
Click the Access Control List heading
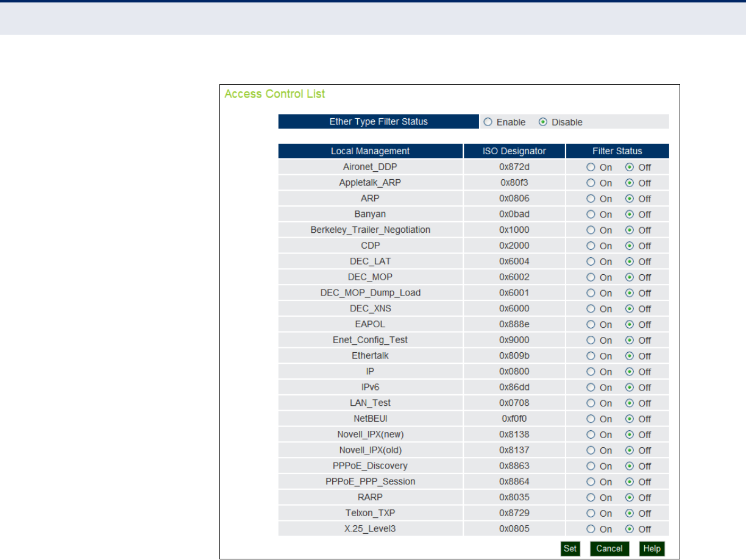[275, 94]
